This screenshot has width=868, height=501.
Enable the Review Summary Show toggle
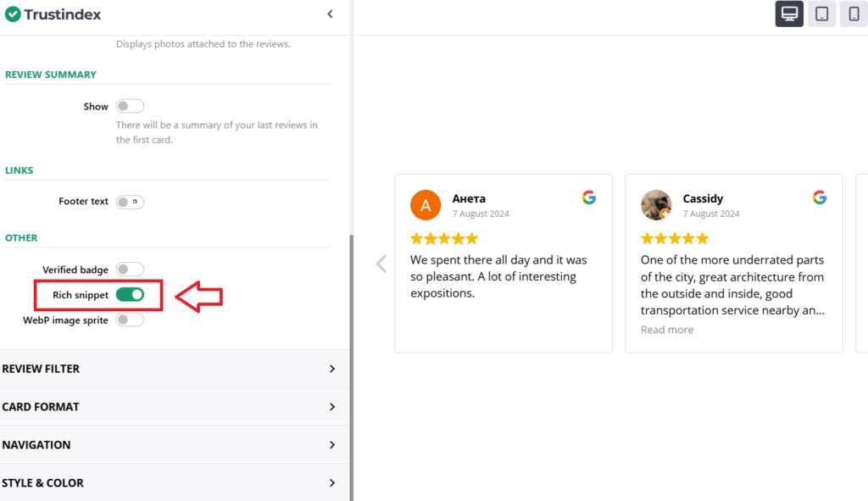pos(130,106)
